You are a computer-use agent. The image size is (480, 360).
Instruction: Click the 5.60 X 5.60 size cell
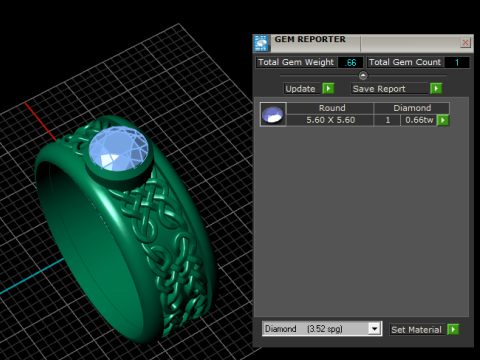pyautogui.click(x=330, y=120)
